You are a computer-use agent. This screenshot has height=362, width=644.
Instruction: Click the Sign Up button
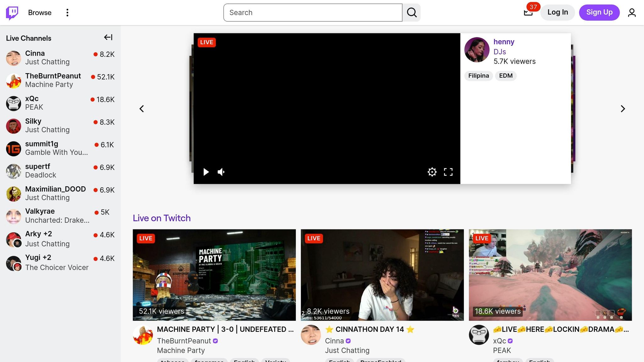coord(599,12)
